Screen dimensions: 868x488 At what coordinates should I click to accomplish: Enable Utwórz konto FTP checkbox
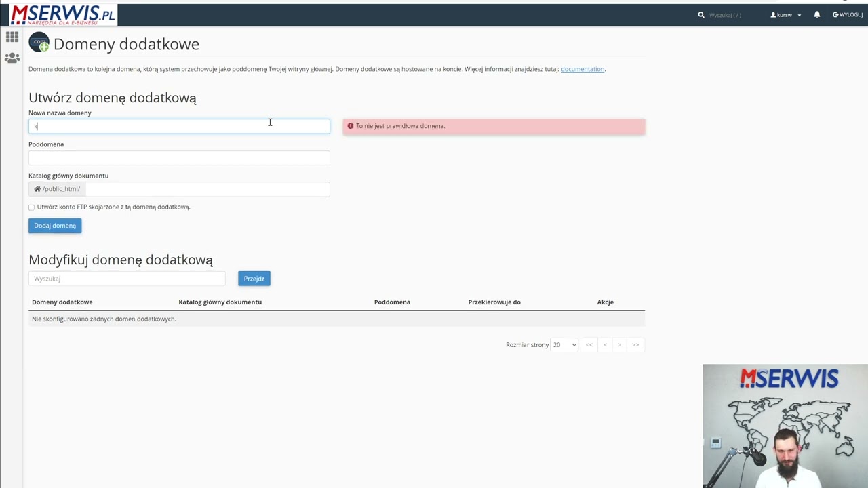point(31,207)
